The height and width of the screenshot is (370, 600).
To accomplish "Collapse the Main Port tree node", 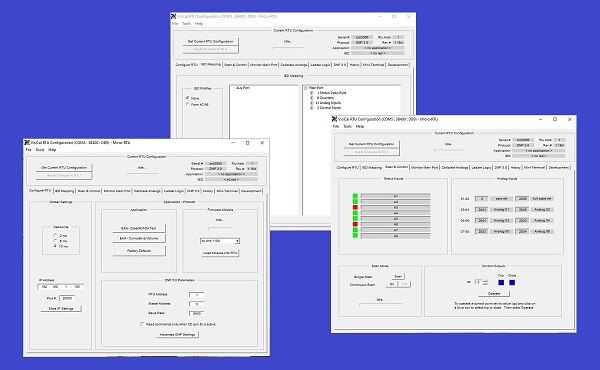I will tap(306, 88).
